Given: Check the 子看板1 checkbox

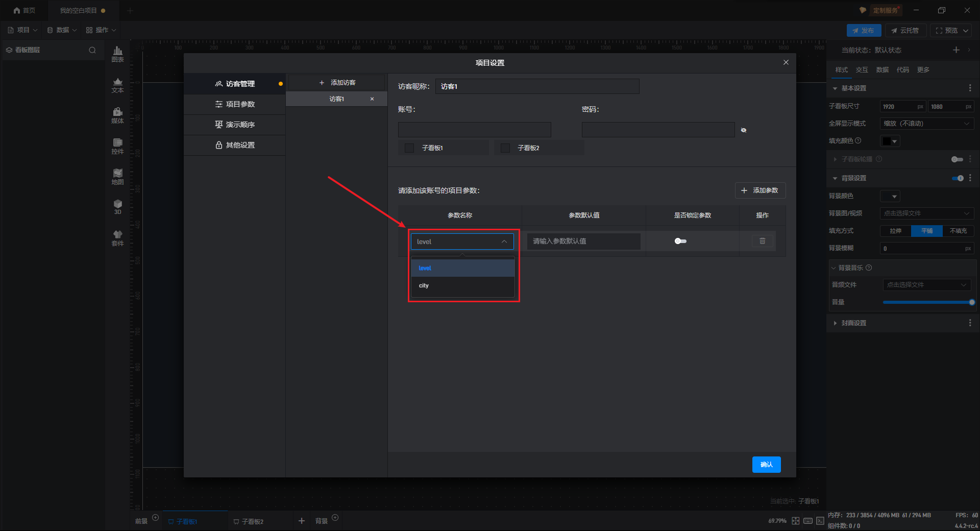Looking at the screenshot, I should (409, 148).
